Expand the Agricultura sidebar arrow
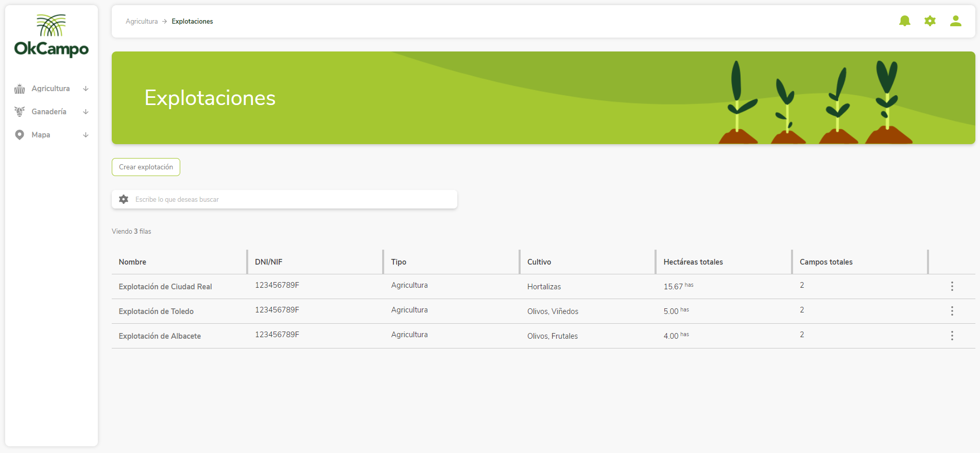980x453 pixels. pyautogui.click(x=86, y=89)
